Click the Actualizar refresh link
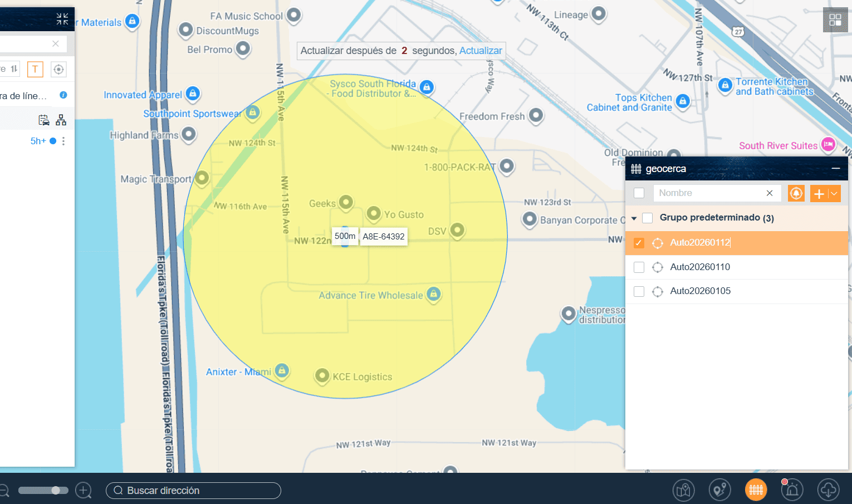This screenshot has height=504, width=852. point(480,51)
